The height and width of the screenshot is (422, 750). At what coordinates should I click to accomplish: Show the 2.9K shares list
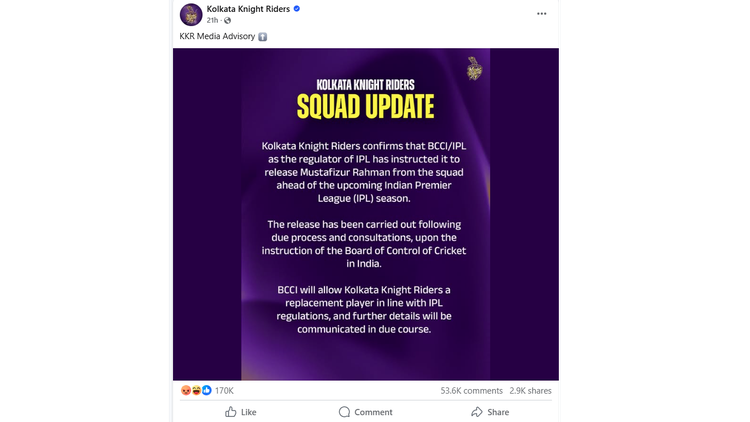coord(530,391)
